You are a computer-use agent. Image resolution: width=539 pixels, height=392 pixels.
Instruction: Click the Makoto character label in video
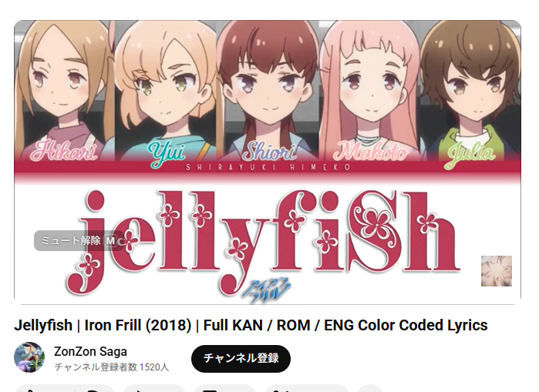[371, 152]
